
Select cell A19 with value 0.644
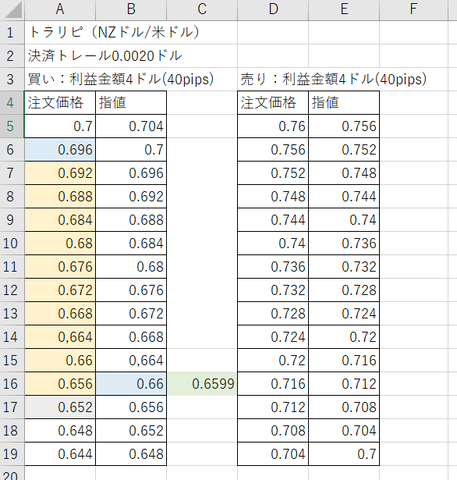(60, 454)
